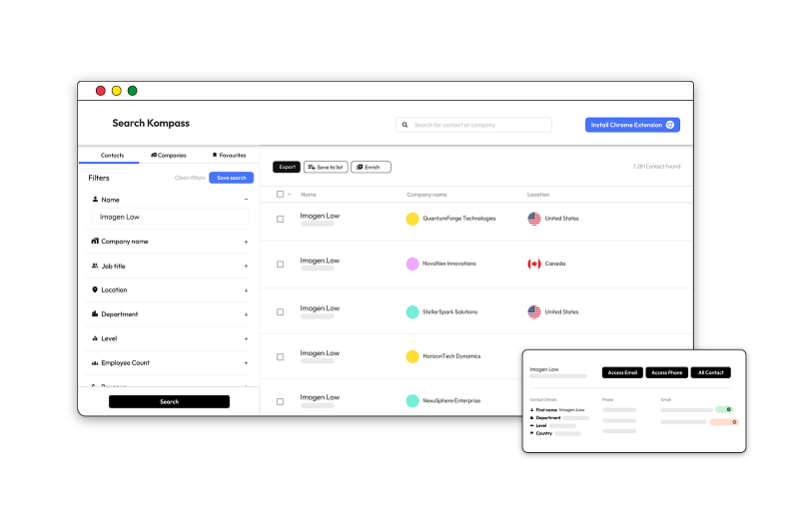Click the search magnifier icon in search bar

pyautogui.click(x=404, y=125)
